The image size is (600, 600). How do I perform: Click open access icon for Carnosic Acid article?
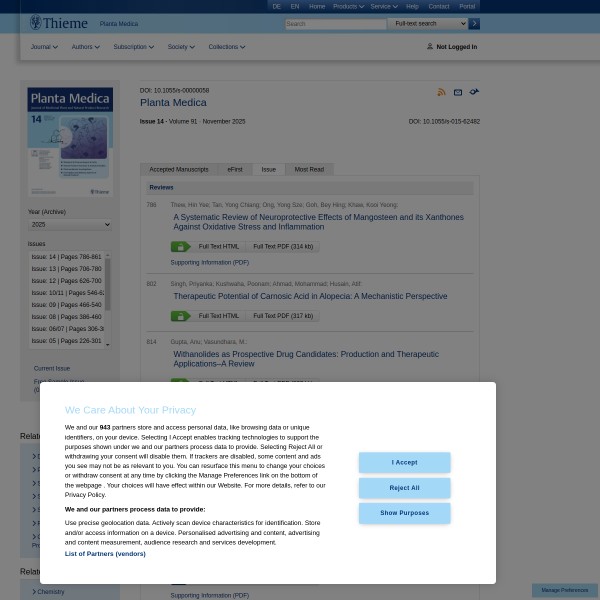pos(180,316)
